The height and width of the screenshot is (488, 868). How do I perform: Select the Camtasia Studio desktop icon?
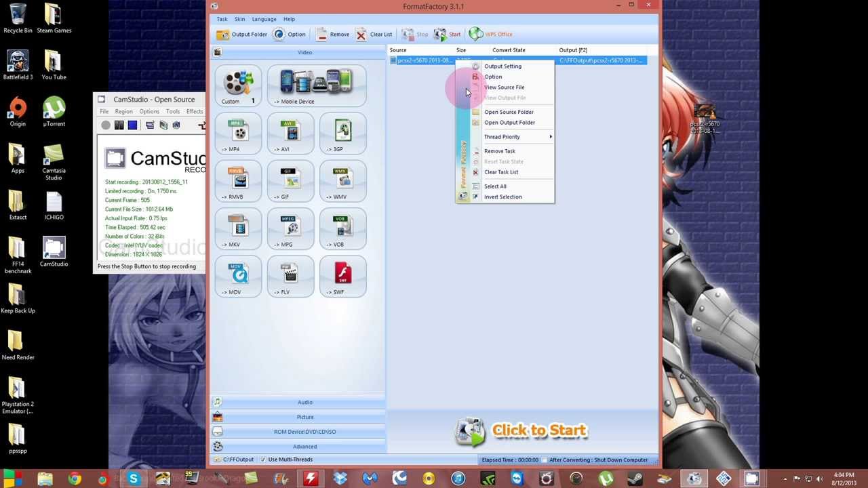54,162
